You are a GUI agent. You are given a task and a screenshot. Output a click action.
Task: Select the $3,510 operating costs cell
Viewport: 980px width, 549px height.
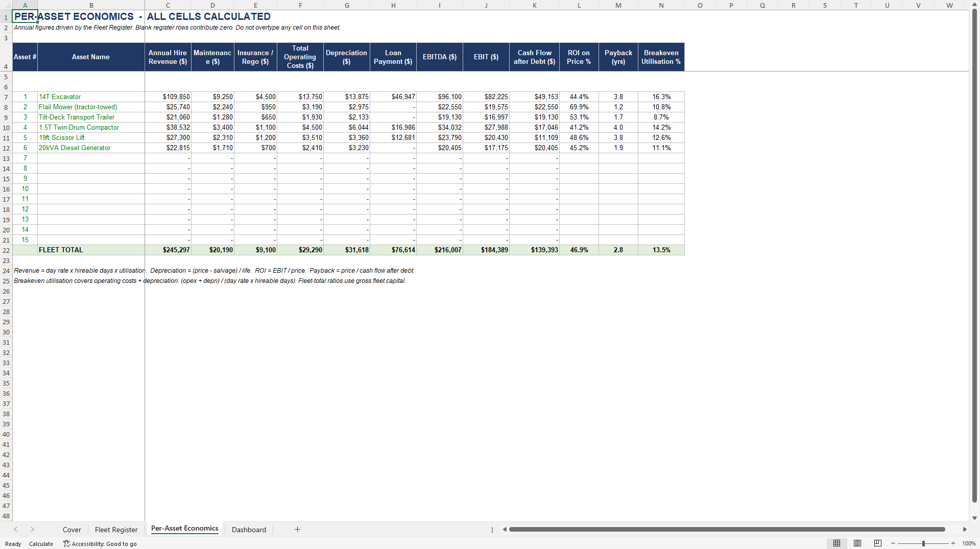click(x=300, y=138)
